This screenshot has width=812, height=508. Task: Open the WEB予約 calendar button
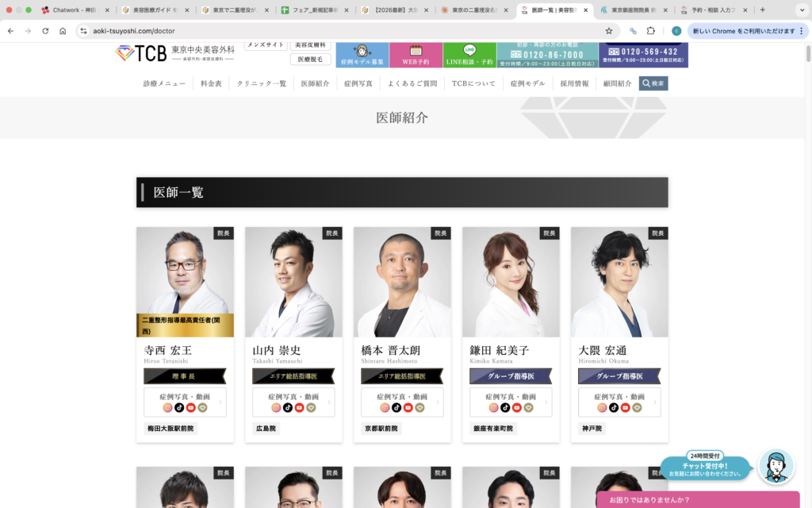[416, 55]
